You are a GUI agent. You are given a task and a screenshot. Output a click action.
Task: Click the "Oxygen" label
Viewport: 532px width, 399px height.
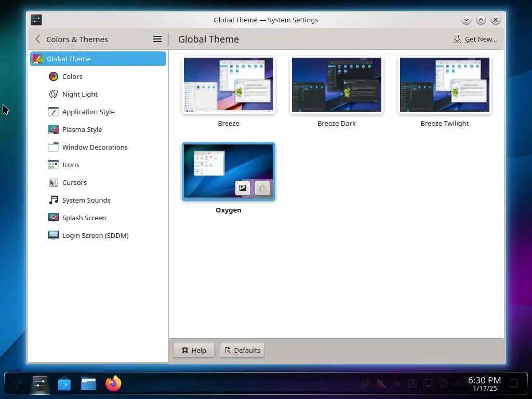[229, 210]
